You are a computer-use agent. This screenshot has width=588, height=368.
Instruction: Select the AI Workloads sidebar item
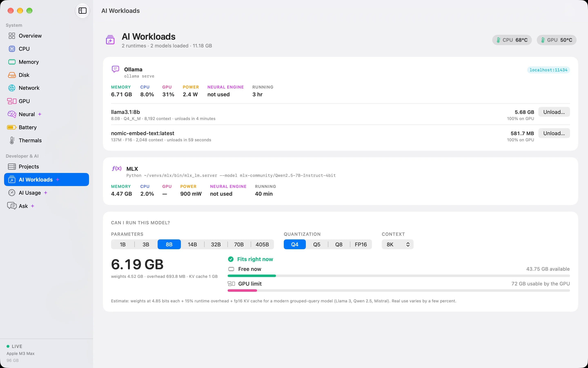pos(46,180)
